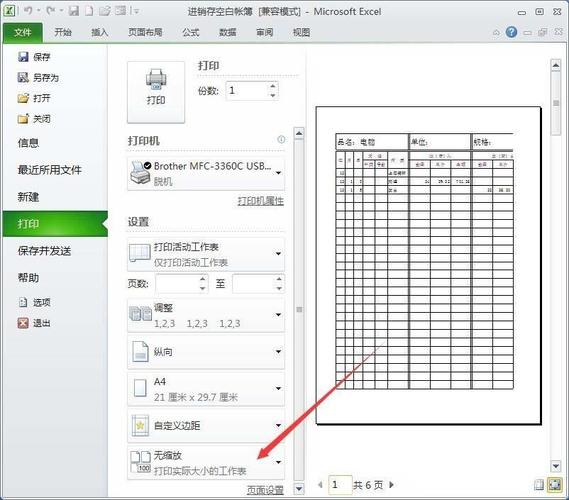Switch to the 数据 ribbon tab
Image resolution: width=569 pixels, height=500 pixels.
pos(228,32)
